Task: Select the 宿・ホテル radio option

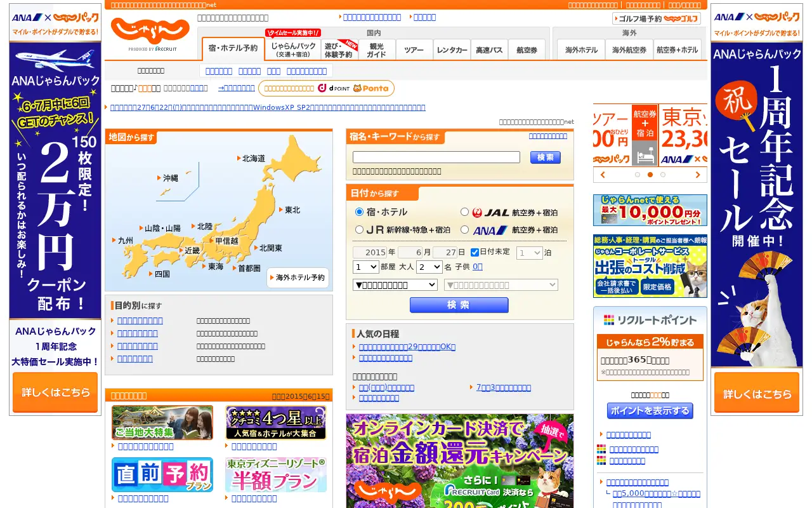Action: (360, 212)
